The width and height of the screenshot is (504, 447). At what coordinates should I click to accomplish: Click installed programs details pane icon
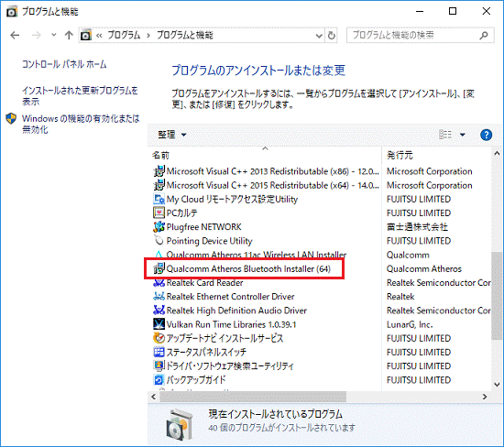pyautogui.click(x=180, y=424)
